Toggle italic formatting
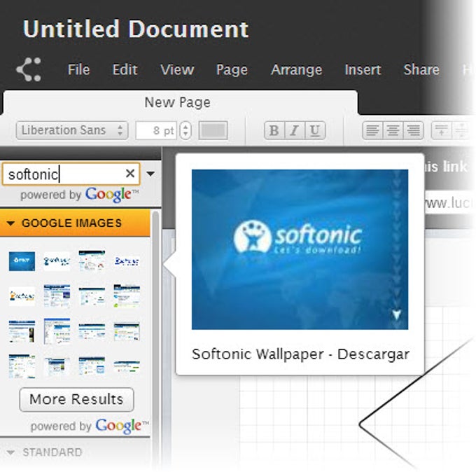Viewport: 476px width, 472px height. coord(295,130)
